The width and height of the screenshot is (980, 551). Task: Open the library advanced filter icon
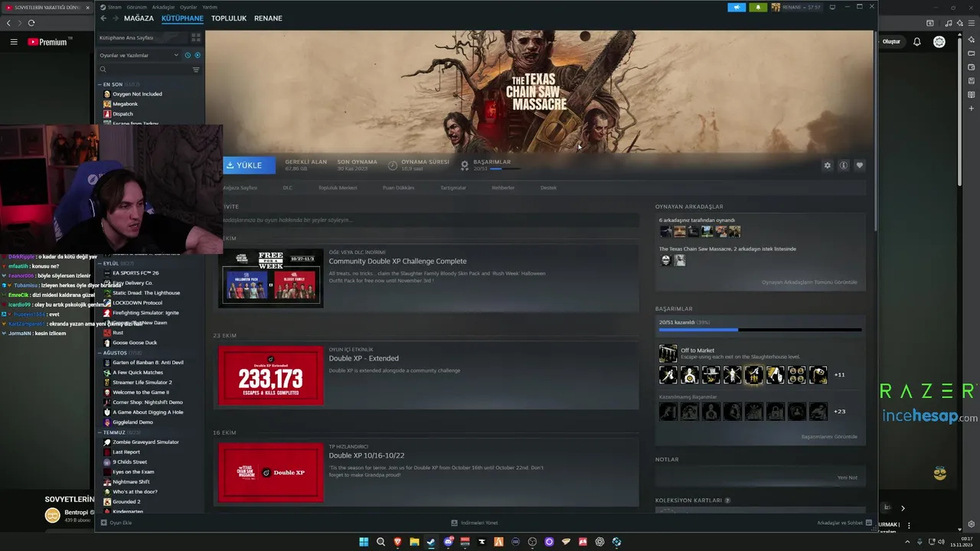click(196, 70)
